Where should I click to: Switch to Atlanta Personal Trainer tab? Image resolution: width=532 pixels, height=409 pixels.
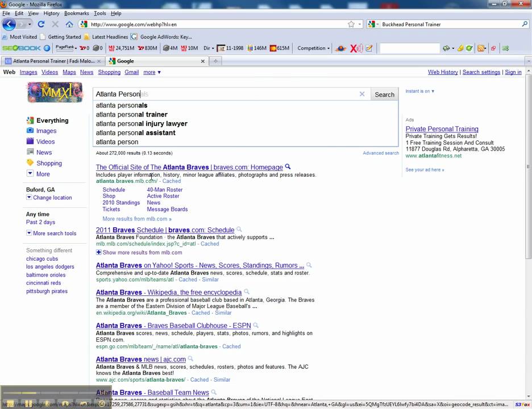pyautogui.click(x=53, y=61)
